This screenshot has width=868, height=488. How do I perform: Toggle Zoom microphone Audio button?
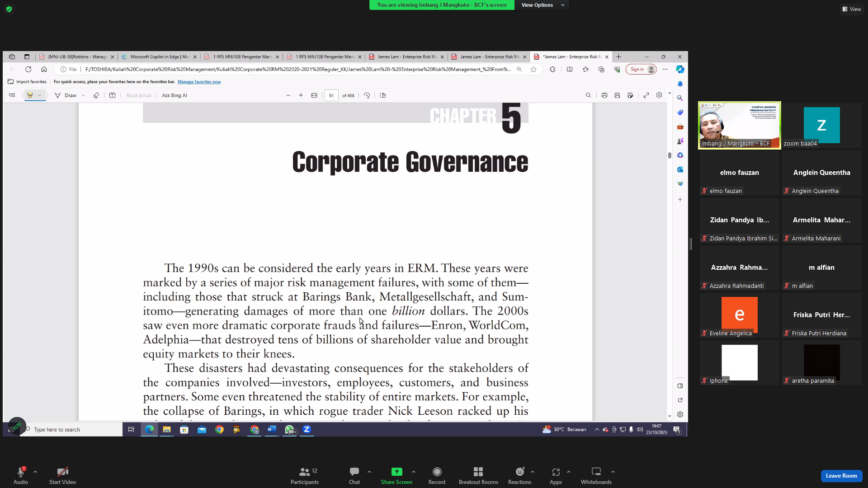click(21, 475)
